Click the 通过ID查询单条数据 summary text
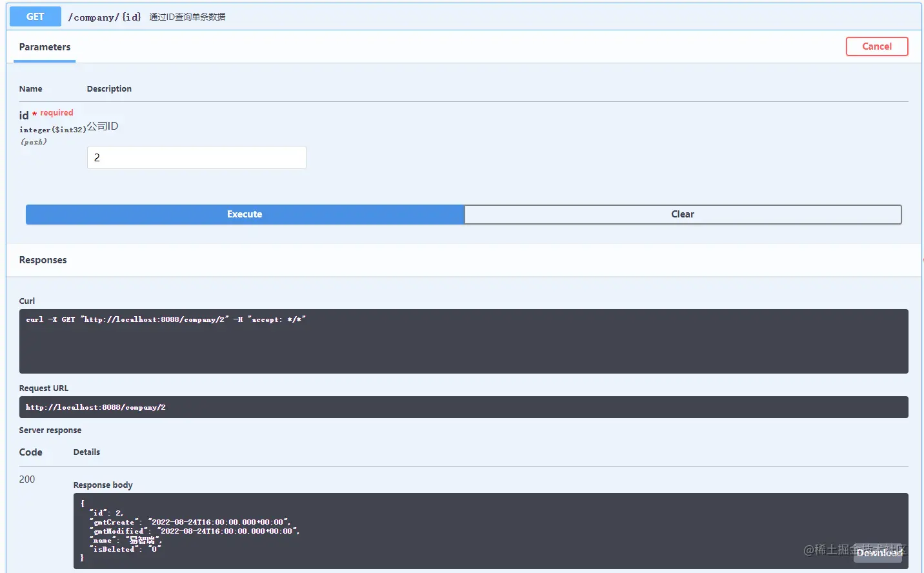Viewport: 924px width, 573px height. click(x=187, y=17)
